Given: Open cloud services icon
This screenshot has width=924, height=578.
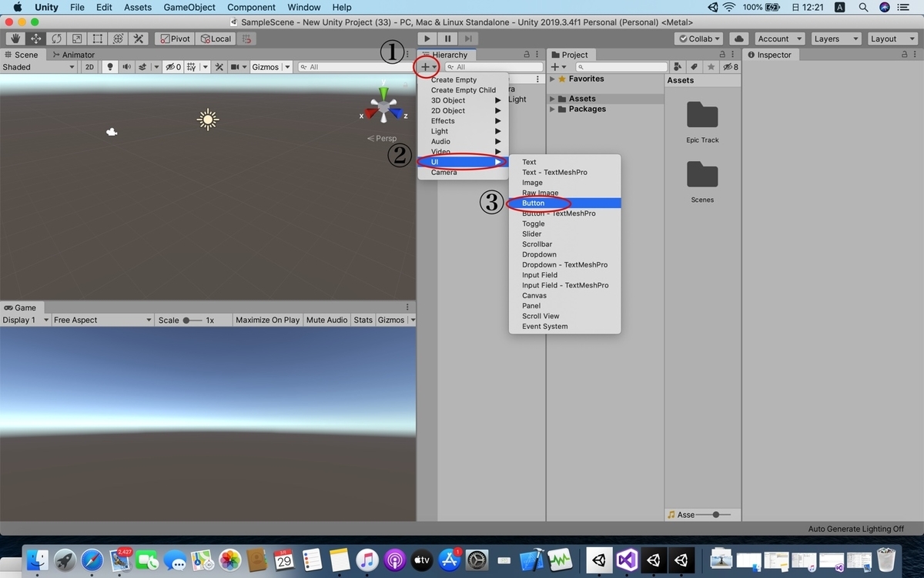Looking at the screenshot, I should coord(738,39).
